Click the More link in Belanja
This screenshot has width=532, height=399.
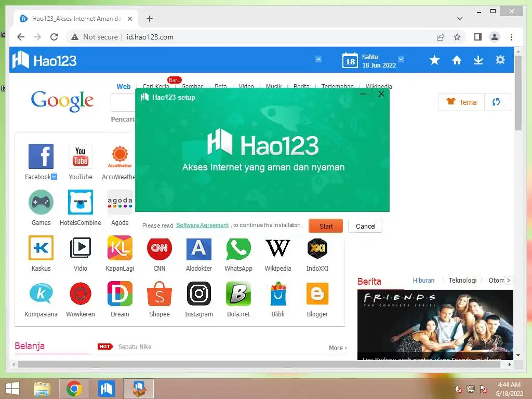[338, 348]
